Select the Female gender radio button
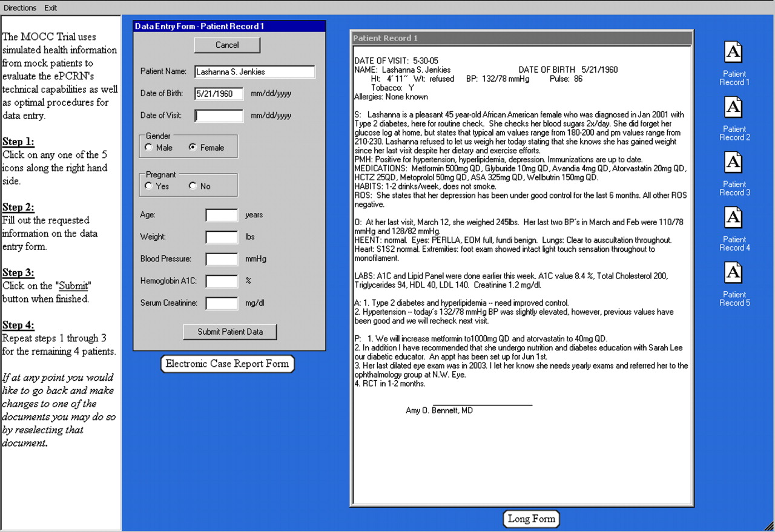 point(193,147)
